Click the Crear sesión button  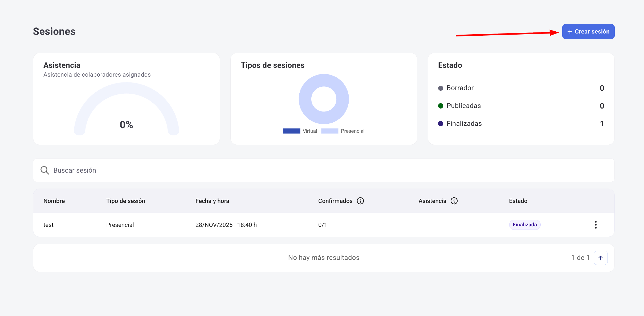click(588, 32)
